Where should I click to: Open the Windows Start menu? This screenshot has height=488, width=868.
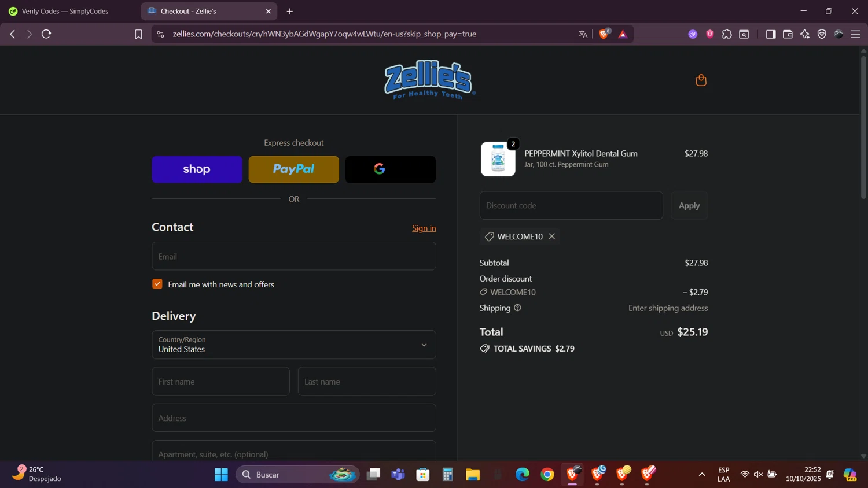coord(221,475)
